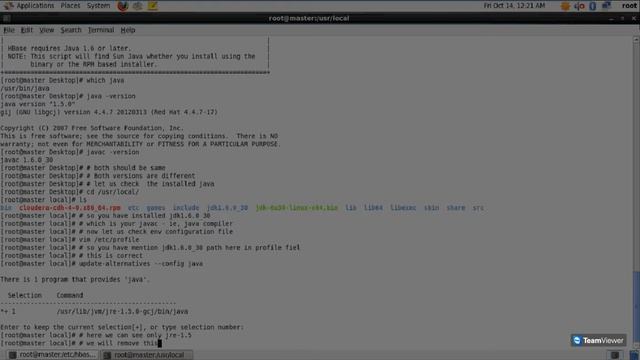Viewport: 640px width, 360px height.
Task: Open the terminal window menu icon
Action: (x=7, y=18)
